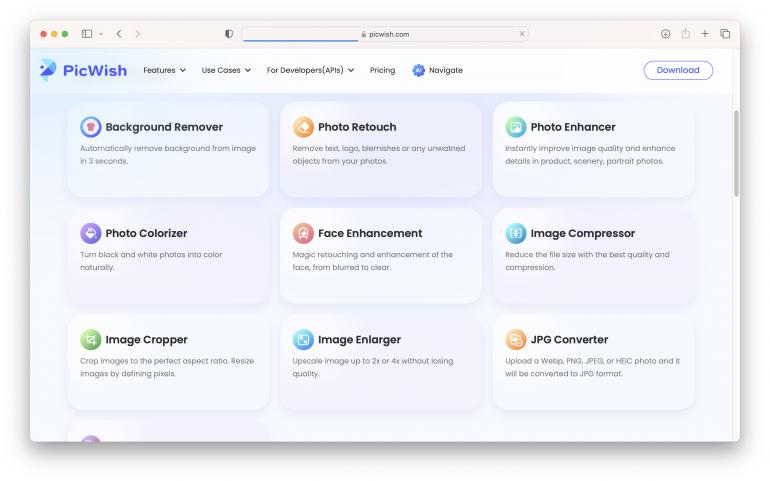Click the Background Remover icon
This screenshot has height=481, width=770.
[90, 127]
